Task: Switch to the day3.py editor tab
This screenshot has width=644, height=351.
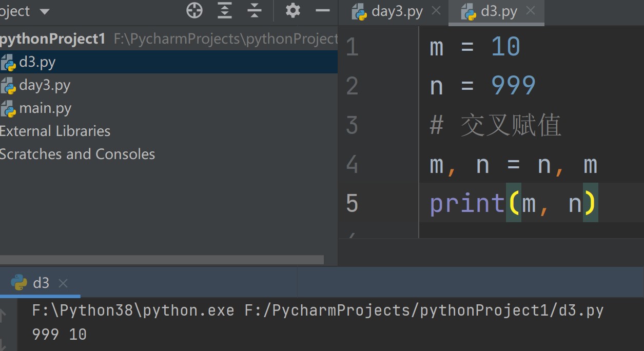Action: [x=396, y=12]
